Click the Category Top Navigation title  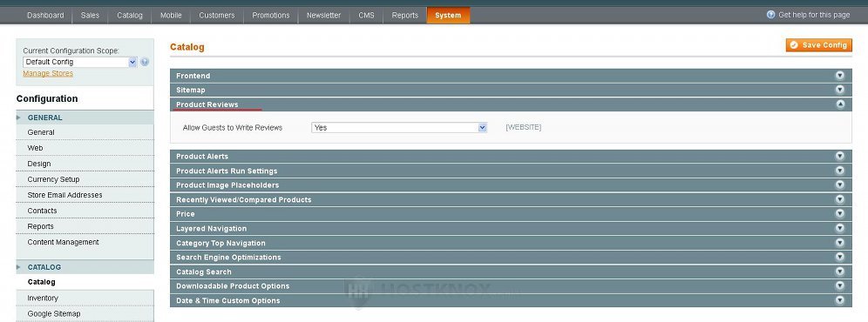[x=220, y=243]
